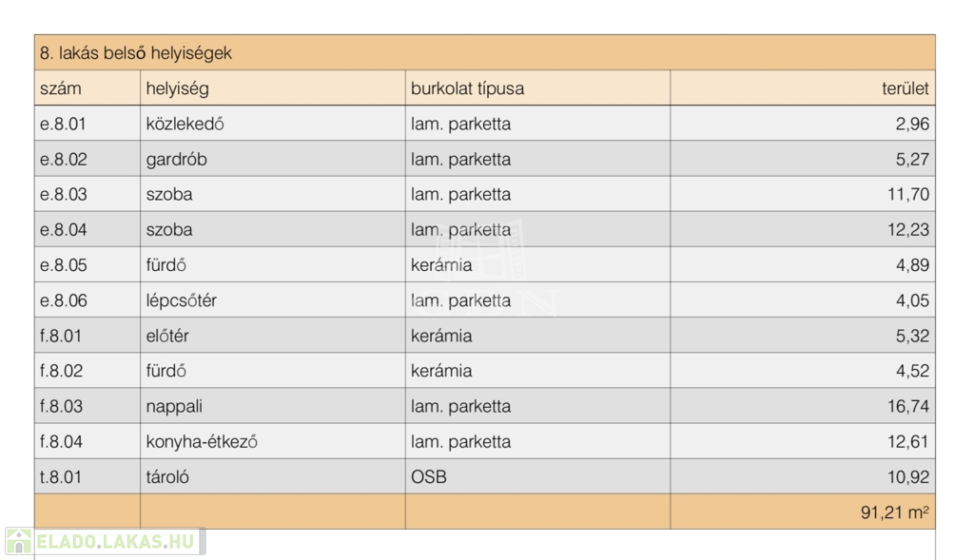Select the "közlekedő" room cell
This screenshot has height=560, width=974.
[x=185, y=124]
